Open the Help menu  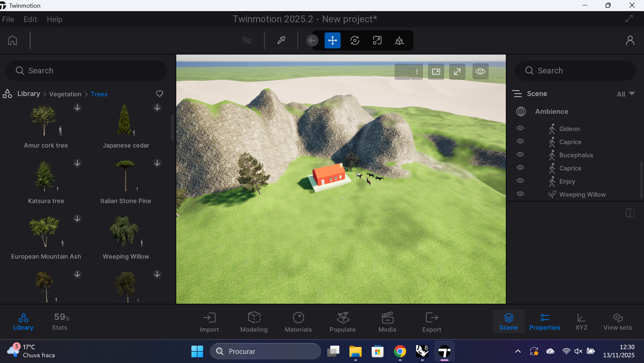55,19
